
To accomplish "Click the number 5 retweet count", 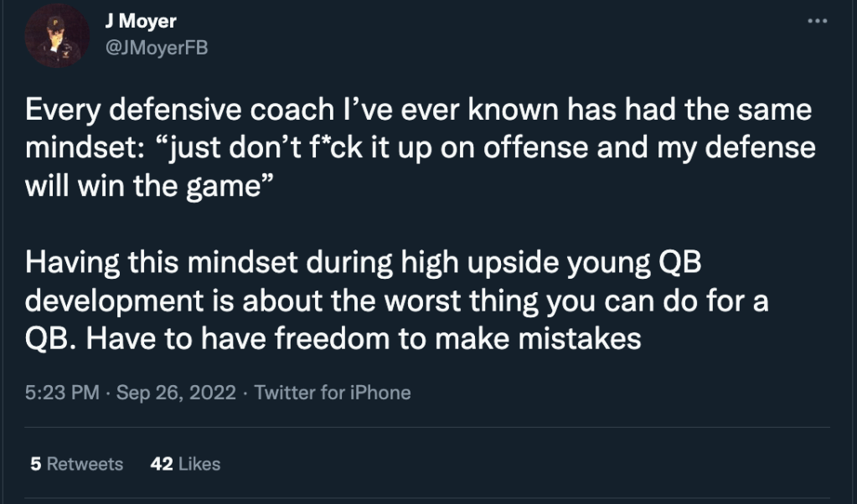I will (35, 463).
